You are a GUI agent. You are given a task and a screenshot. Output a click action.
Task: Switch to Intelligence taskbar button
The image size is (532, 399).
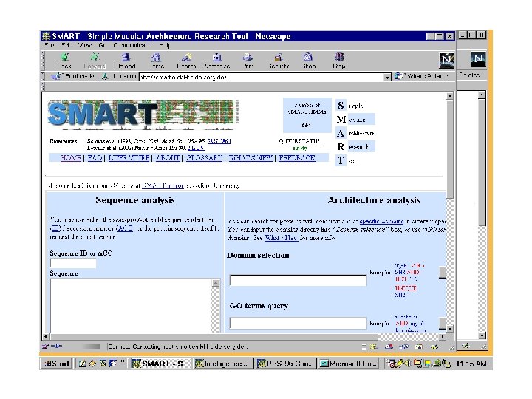pos(223,364)
